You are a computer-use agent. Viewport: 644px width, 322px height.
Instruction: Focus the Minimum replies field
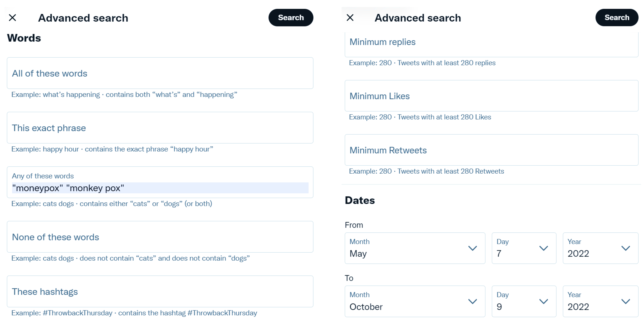(x=491, y=43)
